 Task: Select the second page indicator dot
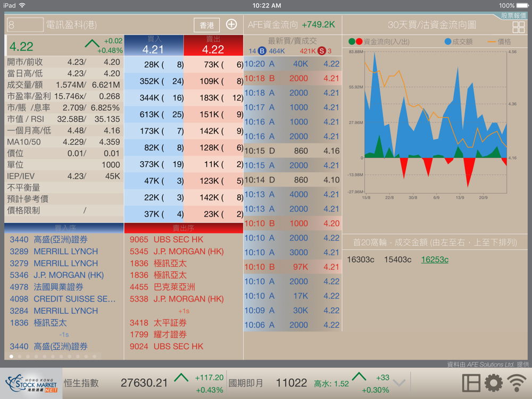pyautogui.click(x=20, y=356)
